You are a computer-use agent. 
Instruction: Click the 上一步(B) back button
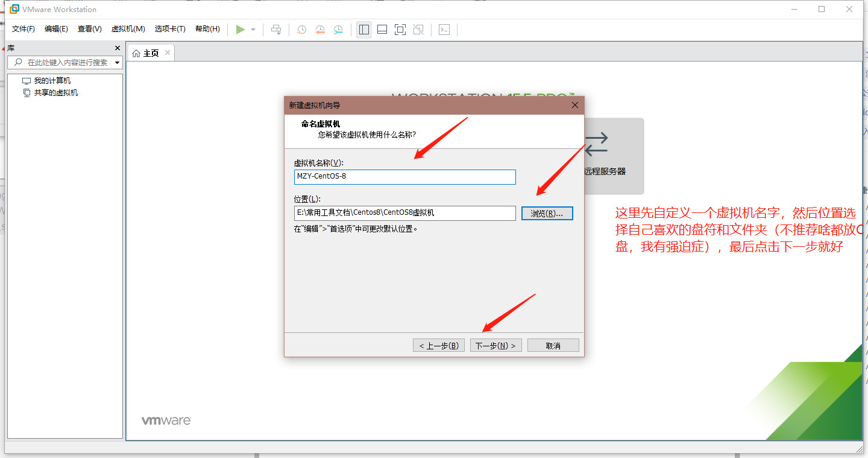pyautogui.click(x=439, y=346)
